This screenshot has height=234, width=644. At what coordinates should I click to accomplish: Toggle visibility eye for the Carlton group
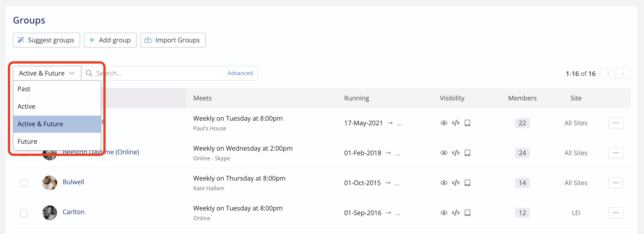tap(444, 213)
